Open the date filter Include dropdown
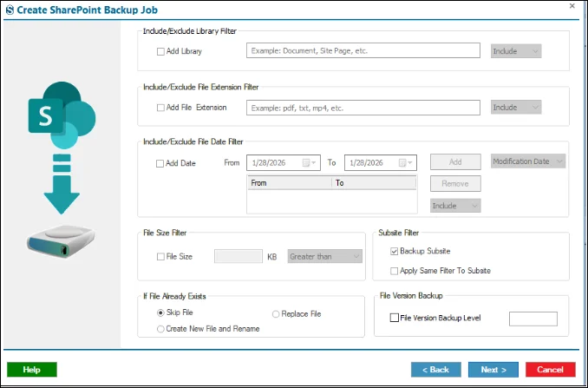The width and height of the screenshot is (588, 388). coord(455,206)
